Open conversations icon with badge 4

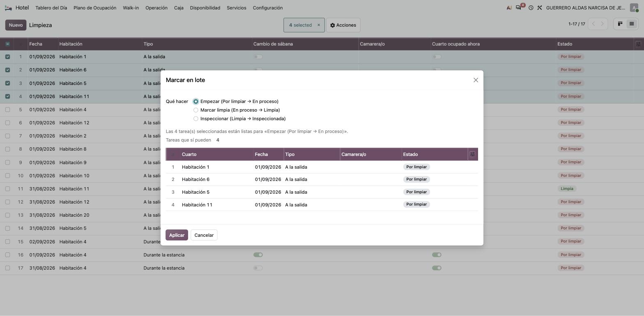520,7
